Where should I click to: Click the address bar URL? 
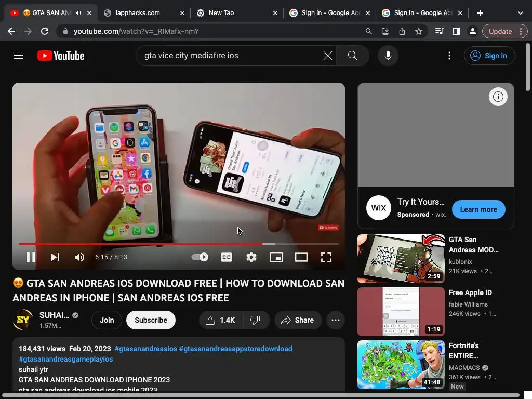pos(137,31)
